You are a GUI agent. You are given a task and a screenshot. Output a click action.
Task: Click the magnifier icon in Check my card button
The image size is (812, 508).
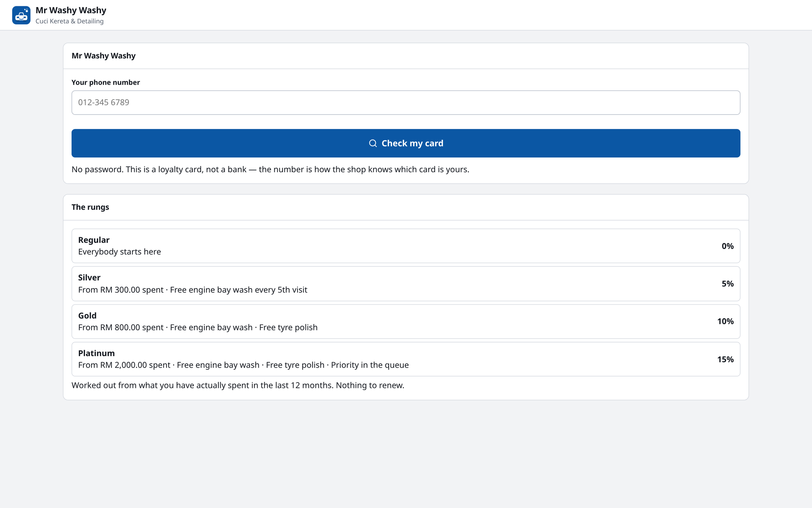[x=373, y=143]
